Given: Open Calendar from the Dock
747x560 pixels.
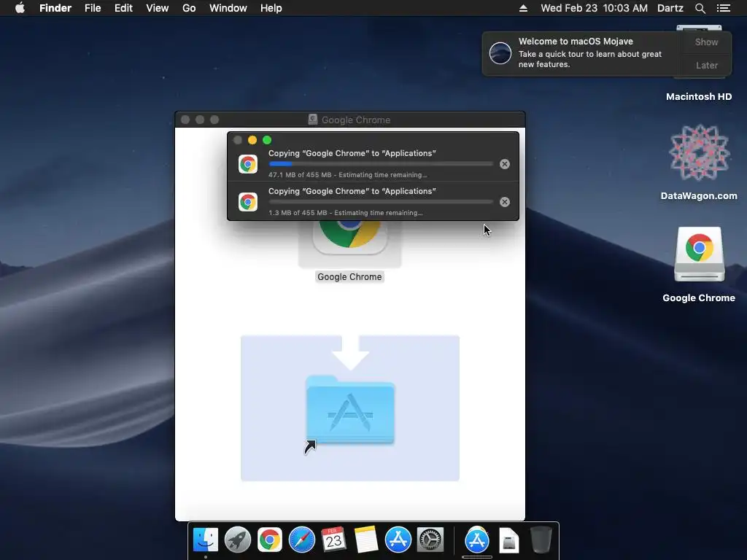Looking at the screenshot, I should pyautogui.click(x=333, y=540).
